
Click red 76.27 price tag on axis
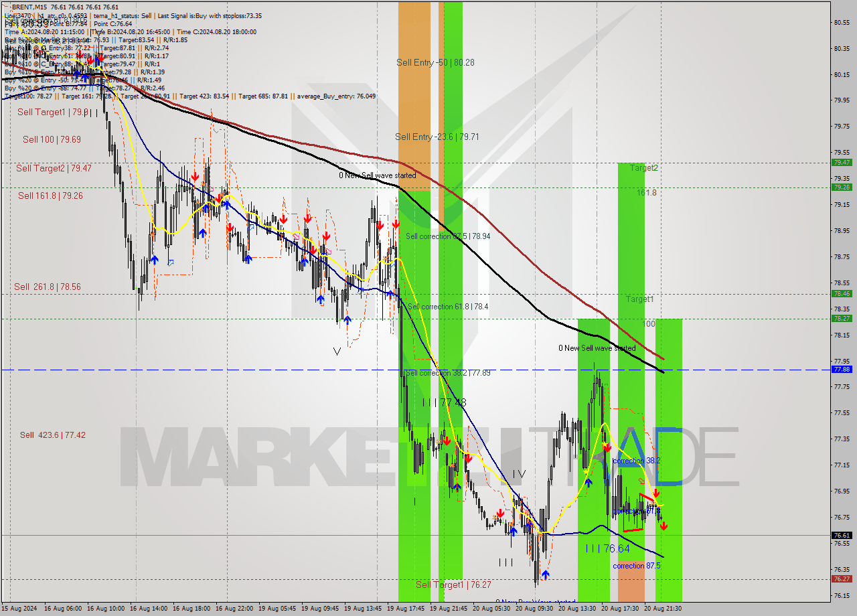[842, 579]
